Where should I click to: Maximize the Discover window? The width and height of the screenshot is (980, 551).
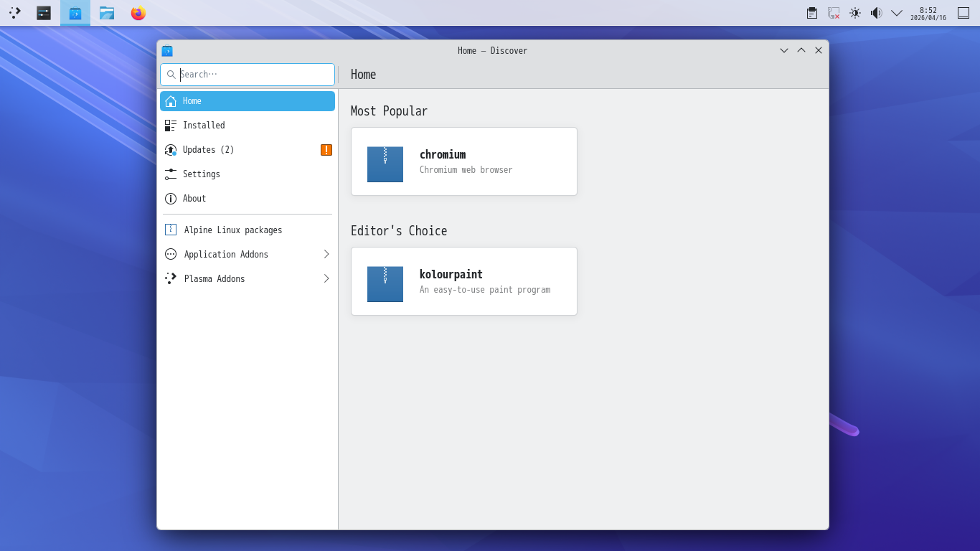pyautogui.click(x=801, y=51)
